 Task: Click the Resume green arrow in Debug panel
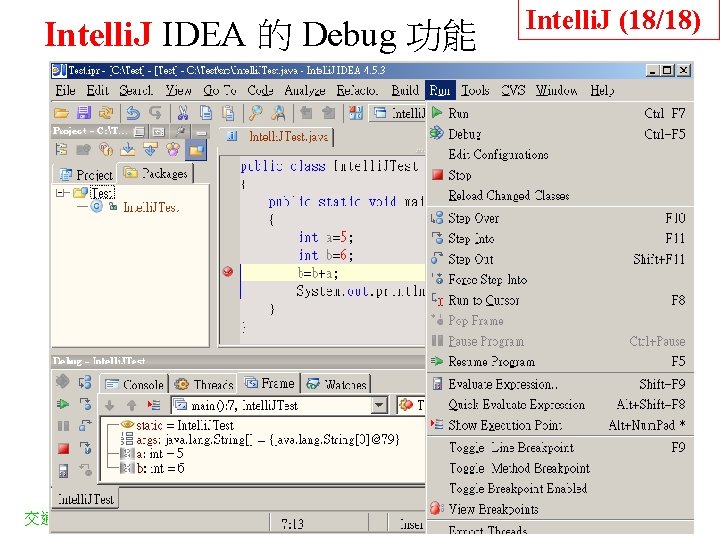(63, 404)
